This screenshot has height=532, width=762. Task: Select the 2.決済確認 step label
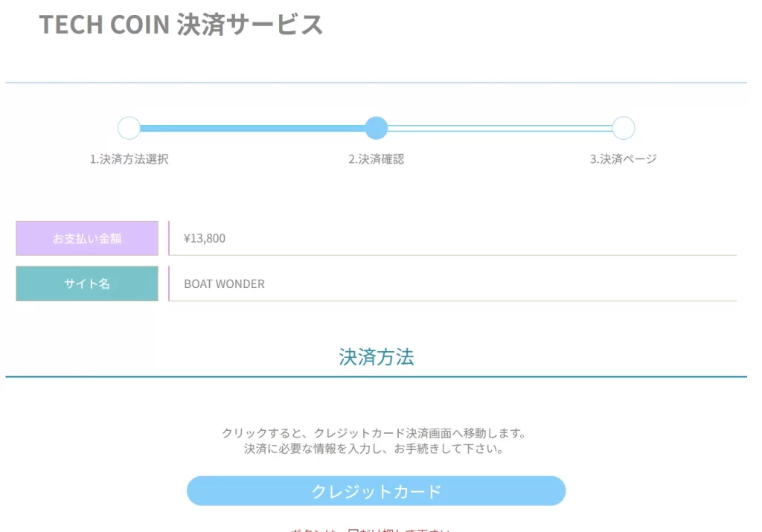[x=376, y=158]
